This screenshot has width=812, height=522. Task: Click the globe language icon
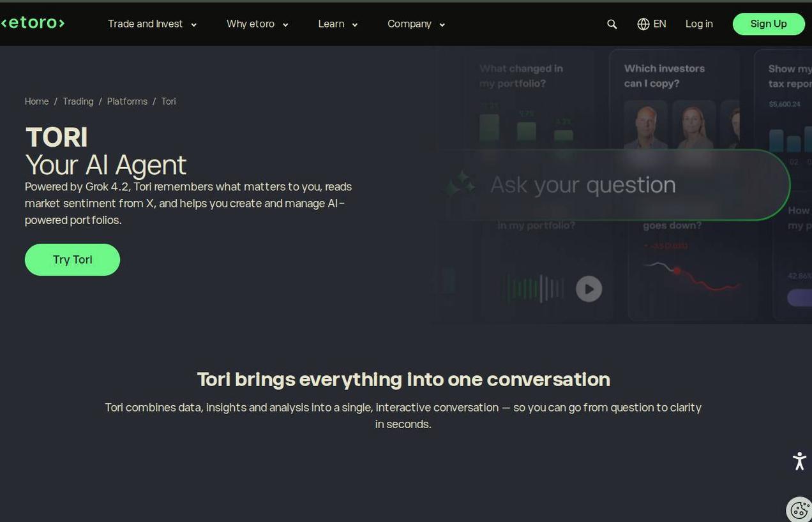[x=643, y=24]
